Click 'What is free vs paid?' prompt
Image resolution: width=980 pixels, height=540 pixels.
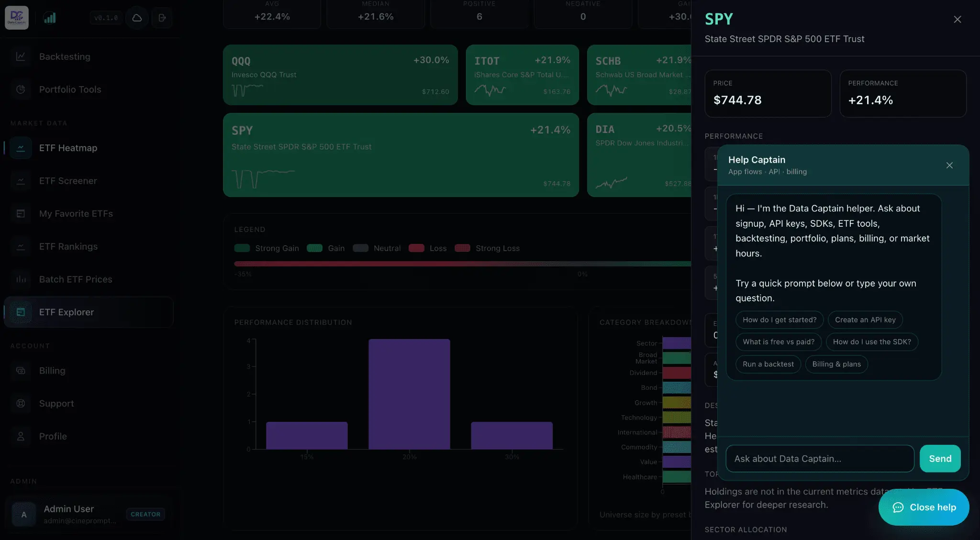[779, 342]
